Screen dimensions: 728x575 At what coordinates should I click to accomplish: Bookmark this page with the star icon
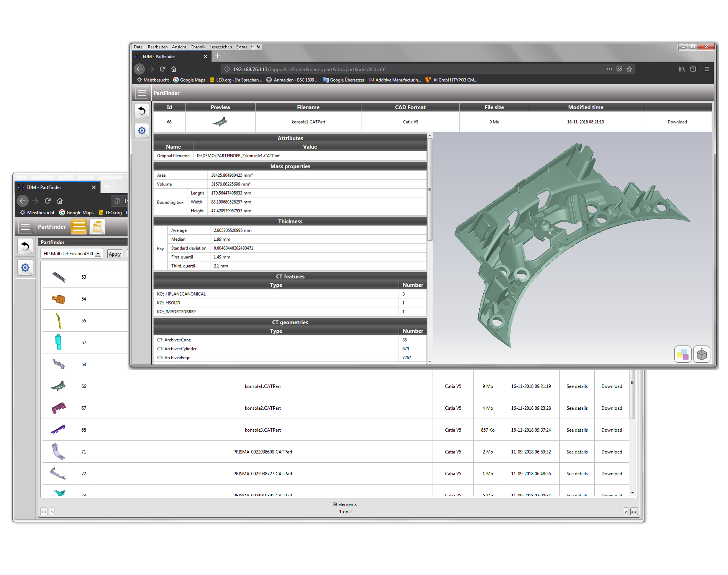click(629, 69)
